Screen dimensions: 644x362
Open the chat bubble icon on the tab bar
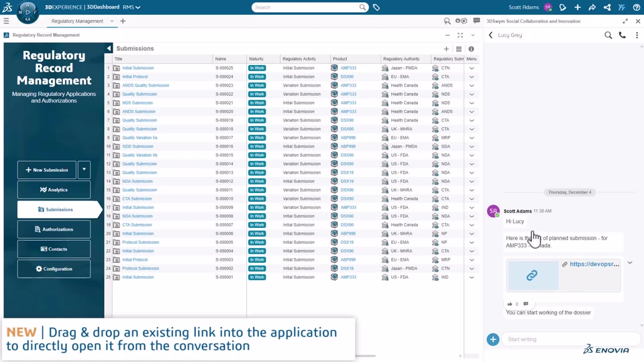[x=476, y=21]
